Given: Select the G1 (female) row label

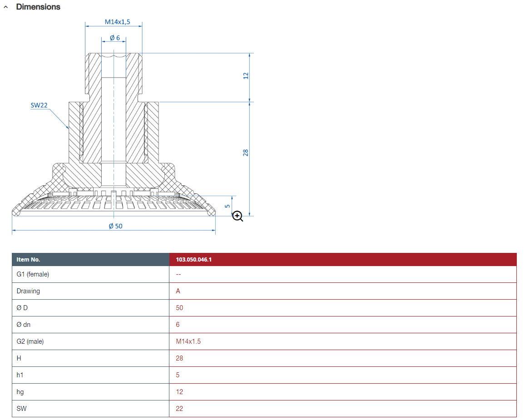Looking at the screenshot, I should pyautogui.click(x=33, y=274).
